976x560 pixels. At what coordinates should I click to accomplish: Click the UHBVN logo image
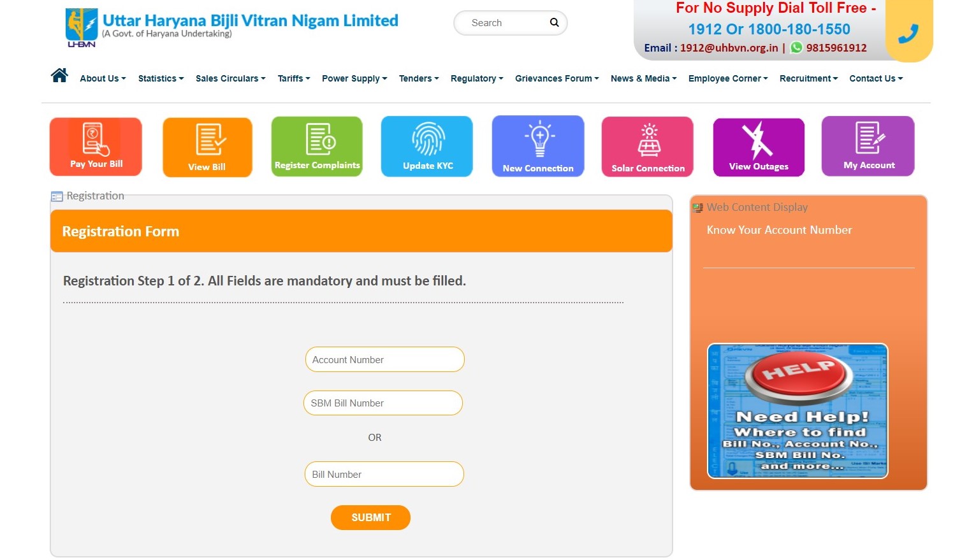[x=82, y=27]
